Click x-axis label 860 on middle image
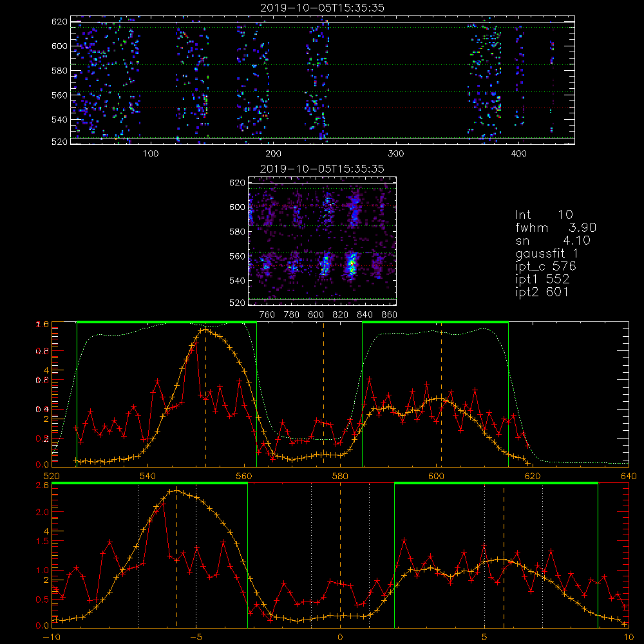This screenshot has height=644, width=644. point(390,315)
